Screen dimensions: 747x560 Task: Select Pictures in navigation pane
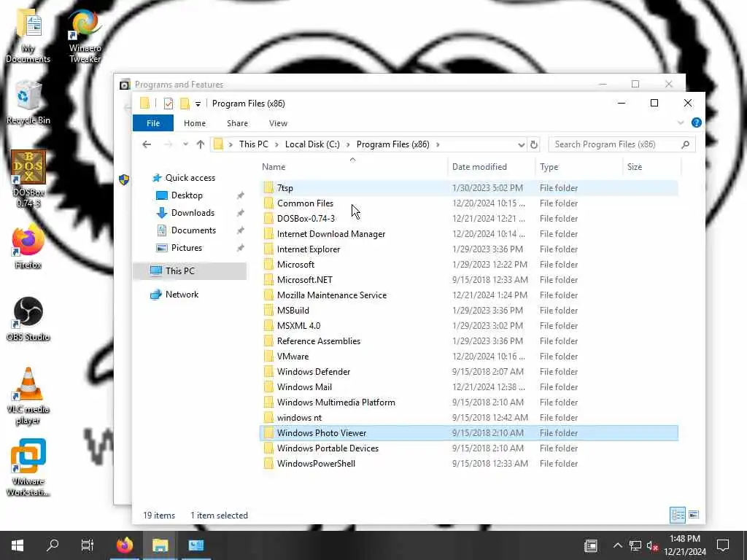click(186, 248)
